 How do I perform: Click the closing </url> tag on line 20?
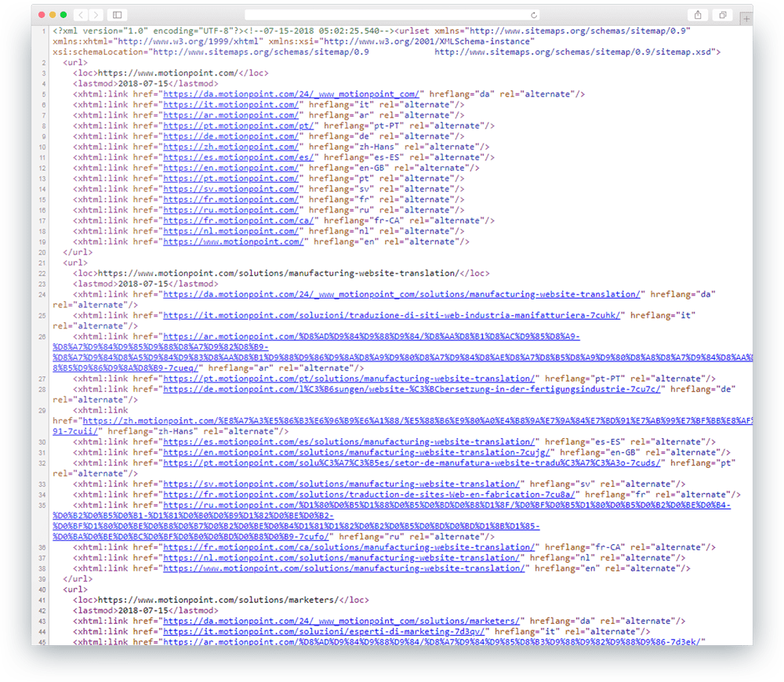[78, 252]
